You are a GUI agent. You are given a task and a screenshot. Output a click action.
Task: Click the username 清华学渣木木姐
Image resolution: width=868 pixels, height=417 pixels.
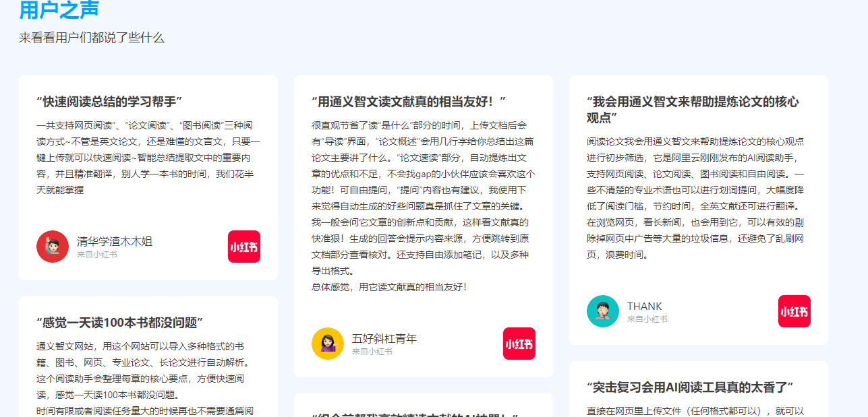[x=115, y=241]
